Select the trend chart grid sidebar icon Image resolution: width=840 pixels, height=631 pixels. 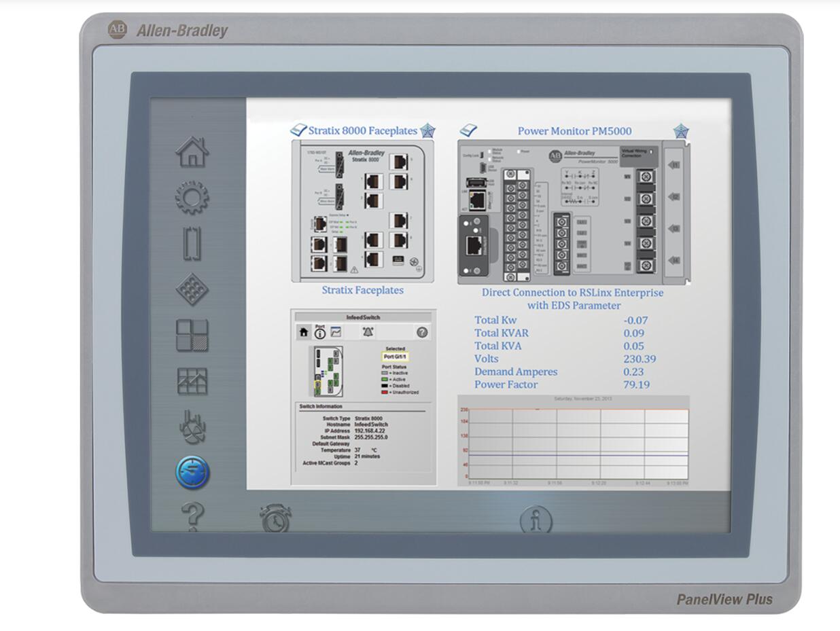192,381
